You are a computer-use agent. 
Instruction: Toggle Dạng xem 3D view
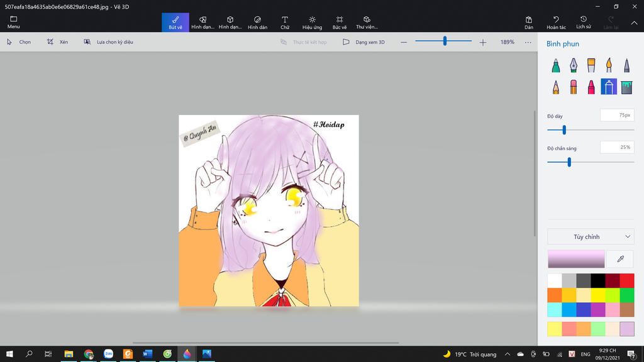click(x=364, y=42)
